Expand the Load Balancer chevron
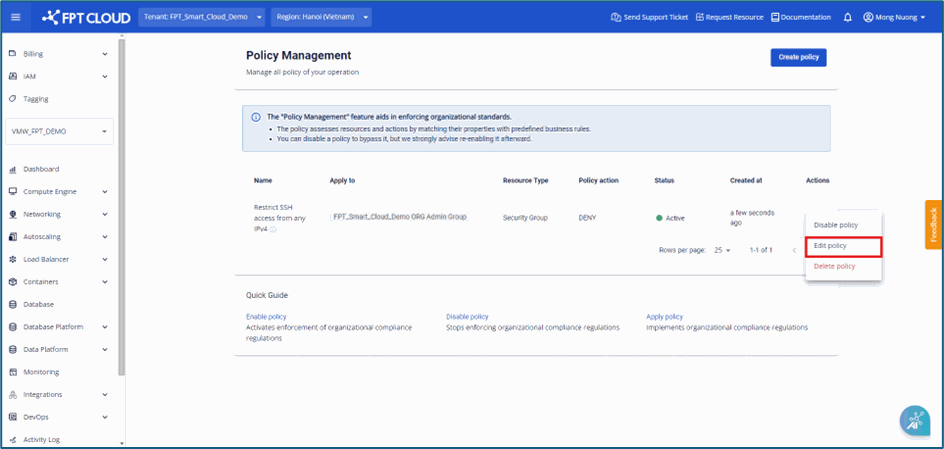Screen dimensions: 944x449 click(x=105, y=259)
